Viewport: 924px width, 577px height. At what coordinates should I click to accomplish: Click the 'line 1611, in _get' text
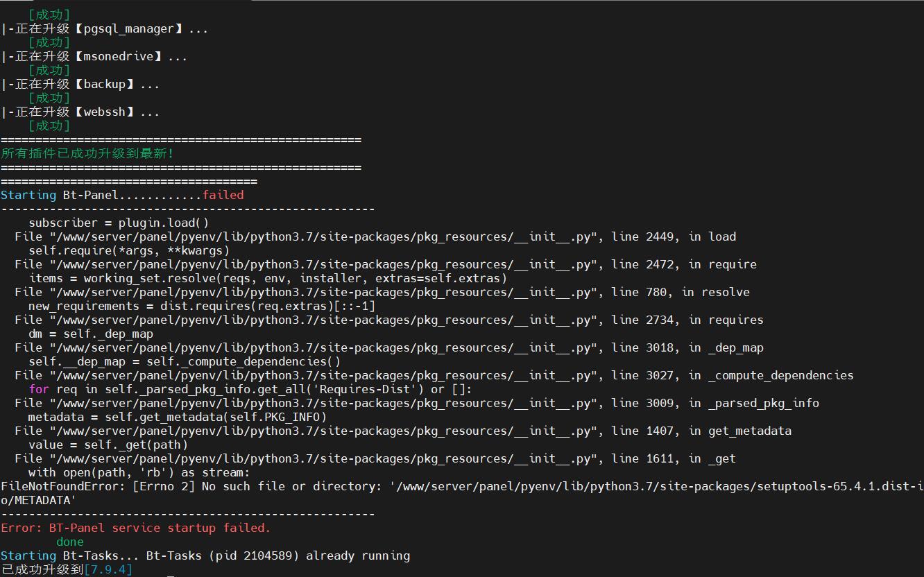click(674, 458)
